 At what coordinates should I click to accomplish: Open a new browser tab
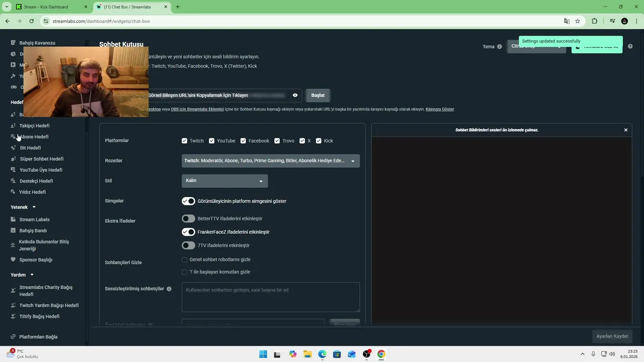pos(178,7)
